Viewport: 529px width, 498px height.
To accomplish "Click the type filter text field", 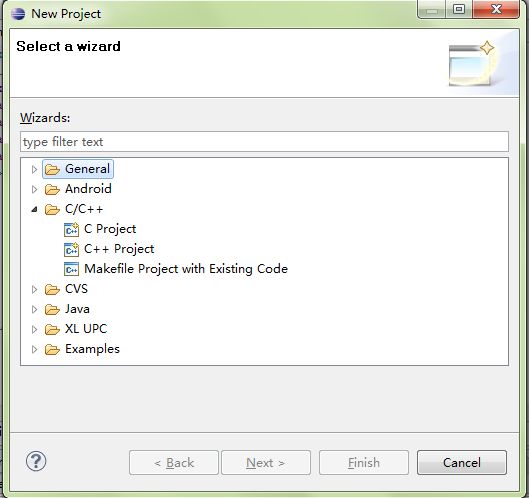I will (x=264, y=142).
